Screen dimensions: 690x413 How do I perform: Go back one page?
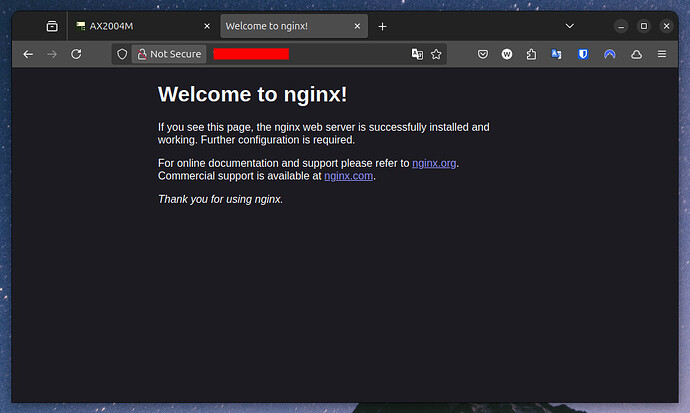[28, 54]
